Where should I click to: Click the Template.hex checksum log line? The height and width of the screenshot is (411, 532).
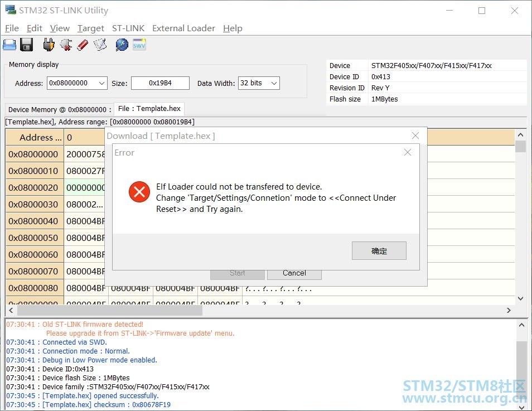pos(88,404)
